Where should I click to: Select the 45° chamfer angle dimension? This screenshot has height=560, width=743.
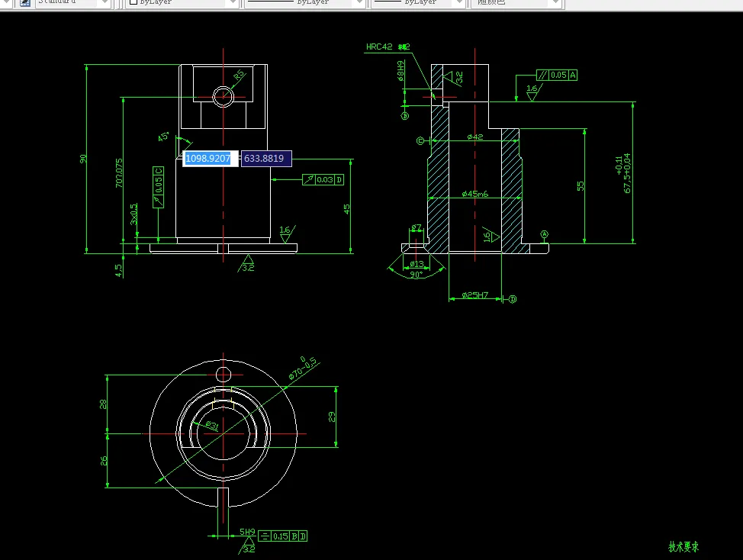(x=163, y=136)
